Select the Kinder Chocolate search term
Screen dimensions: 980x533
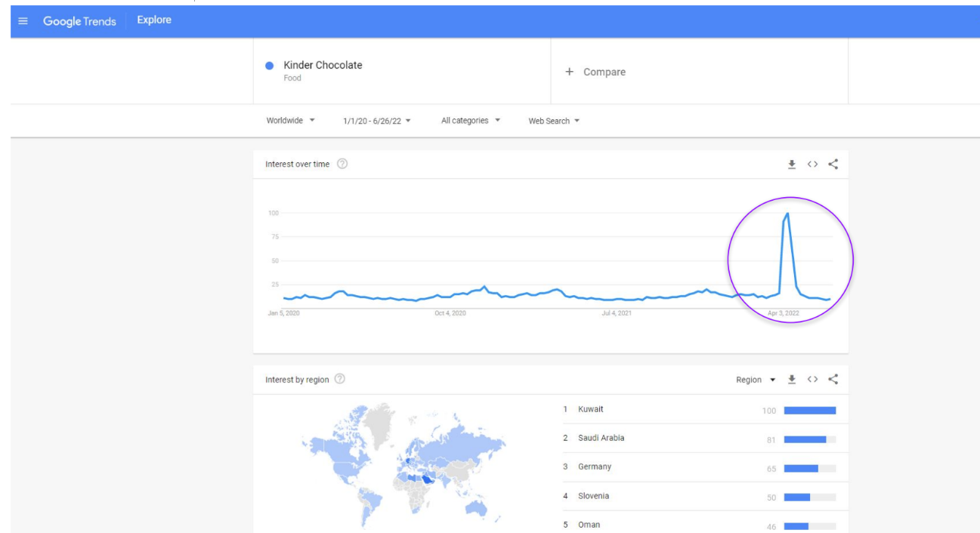(x=323, y=65)
